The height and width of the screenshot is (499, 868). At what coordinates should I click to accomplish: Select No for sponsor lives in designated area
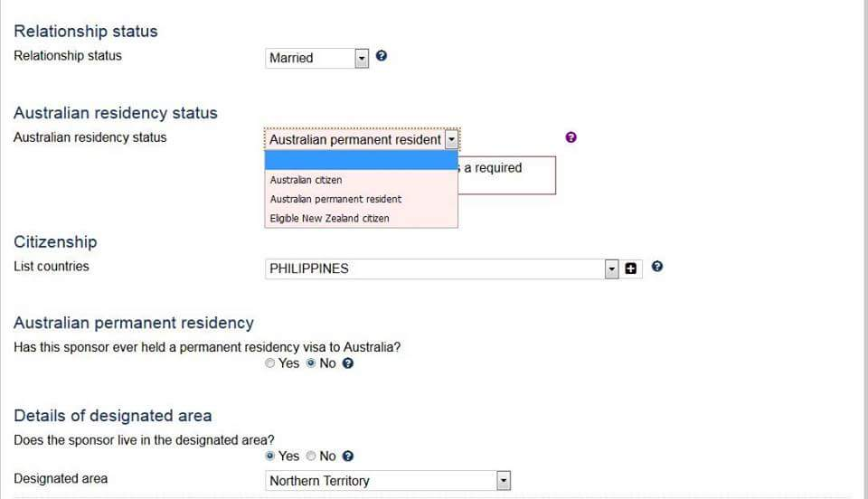[x=312, y=457]
